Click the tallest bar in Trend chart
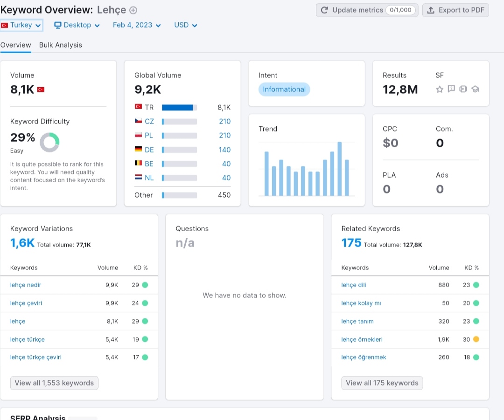This screenshot has width=504, height=420. [339, 169]
